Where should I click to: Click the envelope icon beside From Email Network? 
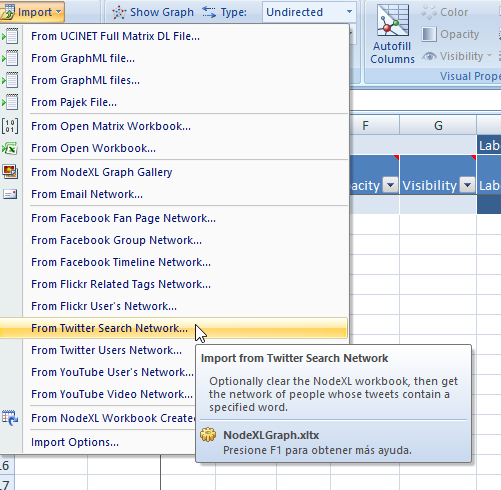click(10, 194)
